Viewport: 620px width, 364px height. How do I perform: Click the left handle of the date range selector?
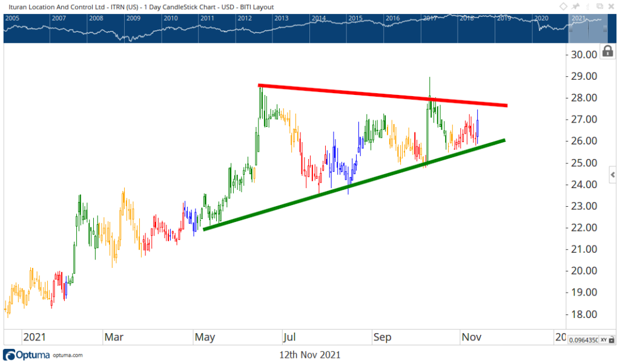[570, 28]
